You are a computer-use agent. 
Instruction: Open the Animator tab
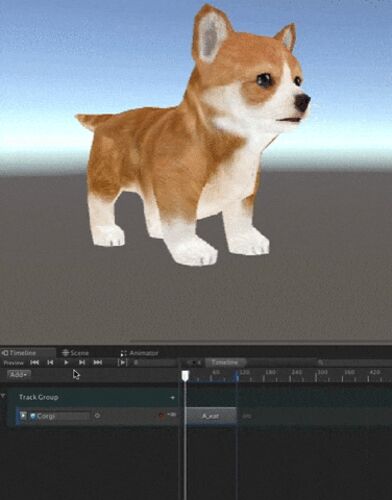pyautogui.click(x=139, y=353)
